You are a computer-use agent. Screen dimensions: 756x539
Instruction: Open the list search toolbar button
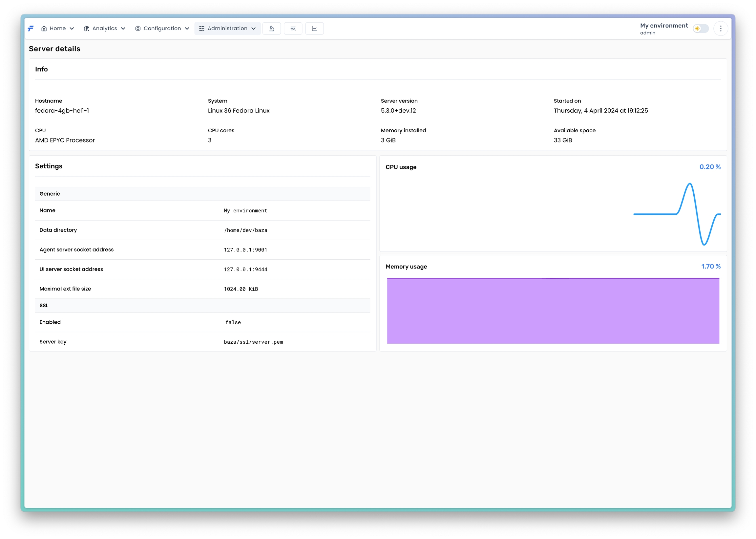pos(293,29)
